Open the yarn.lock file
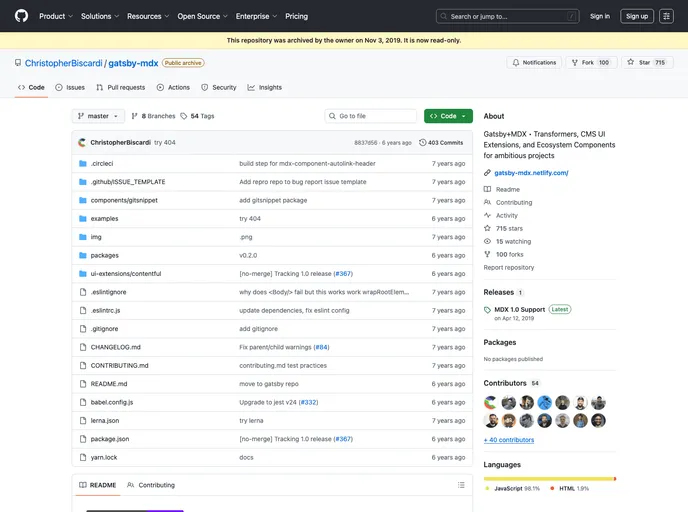Image resolution: width=688 pixels, height=512 pixels. pyautogui.click(x=104, y=458)
